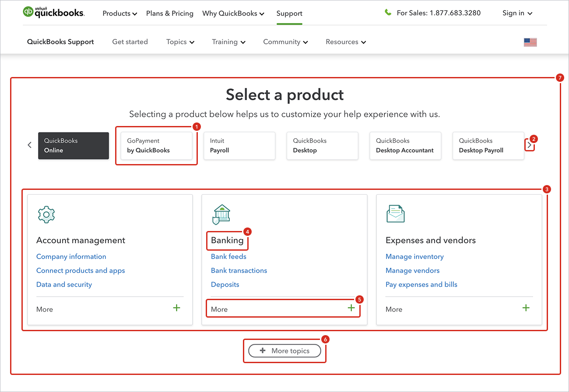
Task: Select QuickBooks Desktop product card
Action: (x=323, y=146)
